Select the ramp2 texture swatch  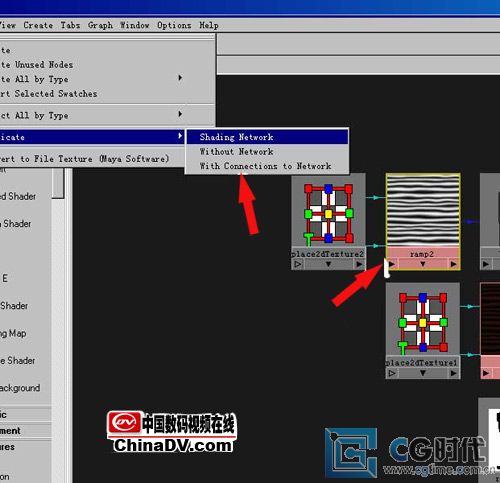pos(423,211)
